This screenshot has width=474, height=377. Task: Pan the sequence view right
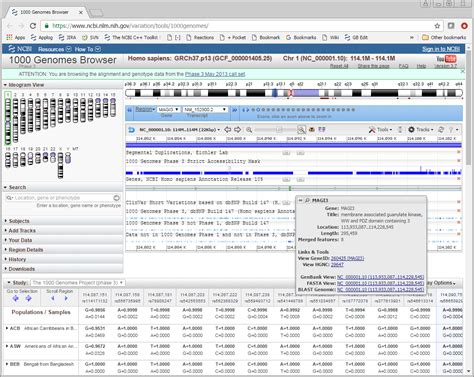(237, 129)
